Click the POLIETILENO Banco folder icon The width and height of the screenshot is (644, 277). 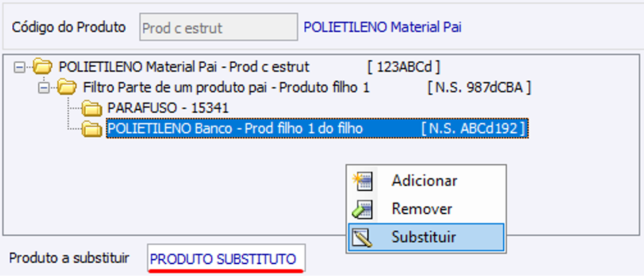[91, 128]
